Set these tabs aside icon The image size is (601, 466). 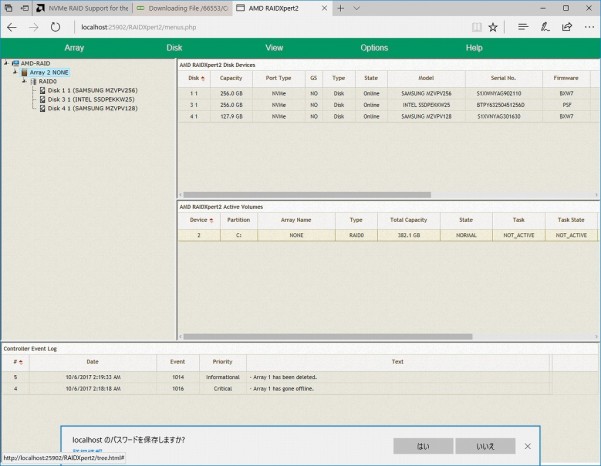[x=25, y=8]
